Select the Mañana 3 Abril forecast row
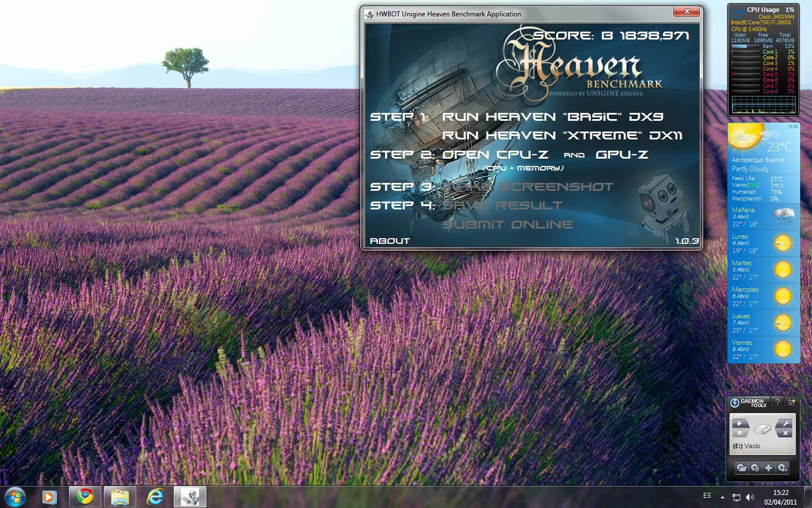 [764, 217]
